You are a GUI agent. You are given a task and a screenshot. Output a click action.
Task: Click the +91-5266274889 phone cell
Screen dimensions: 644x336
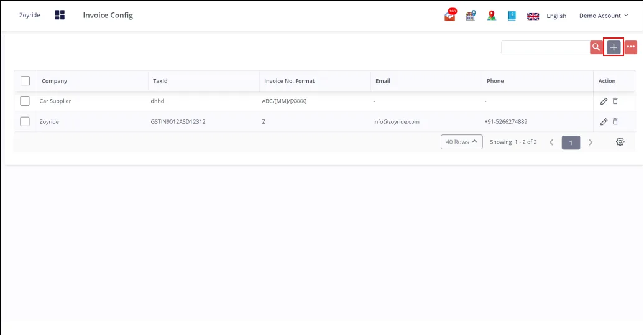pos(505,122)
